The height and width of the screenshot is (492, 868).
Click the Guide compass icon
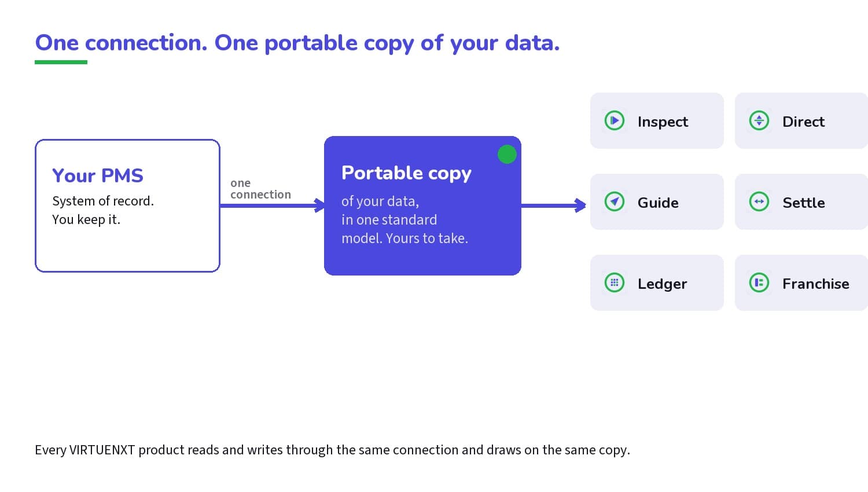615,201
